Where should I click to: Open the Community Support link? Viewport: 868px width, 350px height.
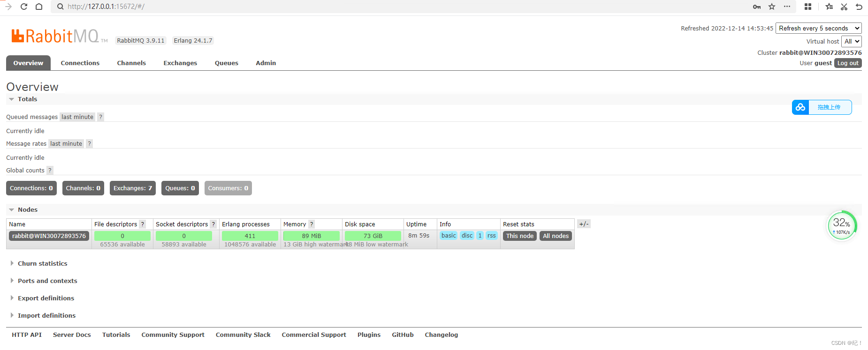pos(173,335)
